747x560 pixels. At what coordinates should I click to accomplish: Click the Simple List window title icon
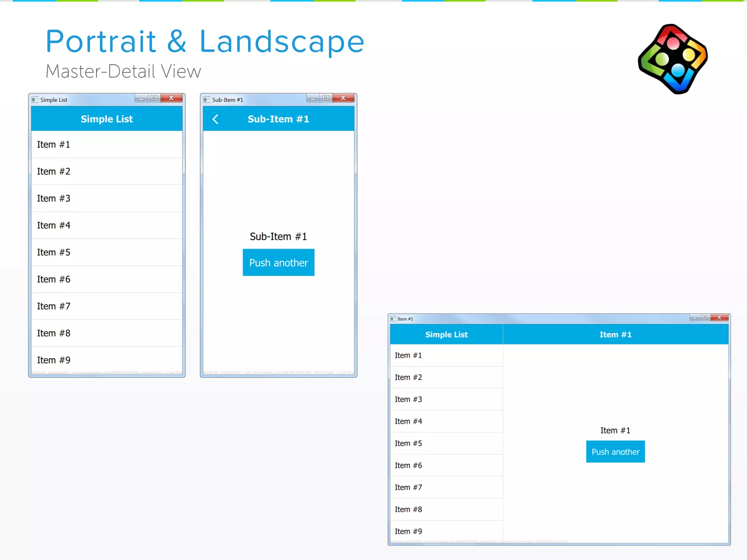click(35, 100)
